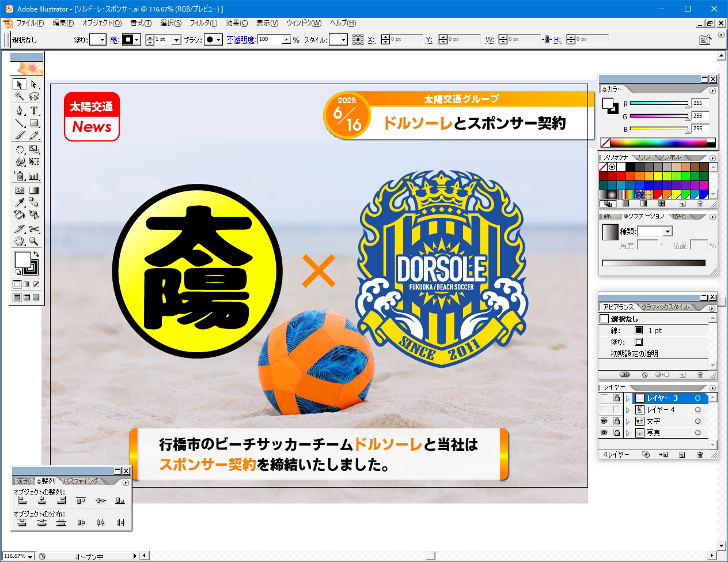The width and height of the screenshot is (728, 562).
Task: Select the Zoom magnifier tool
Action: pos(34,242)
